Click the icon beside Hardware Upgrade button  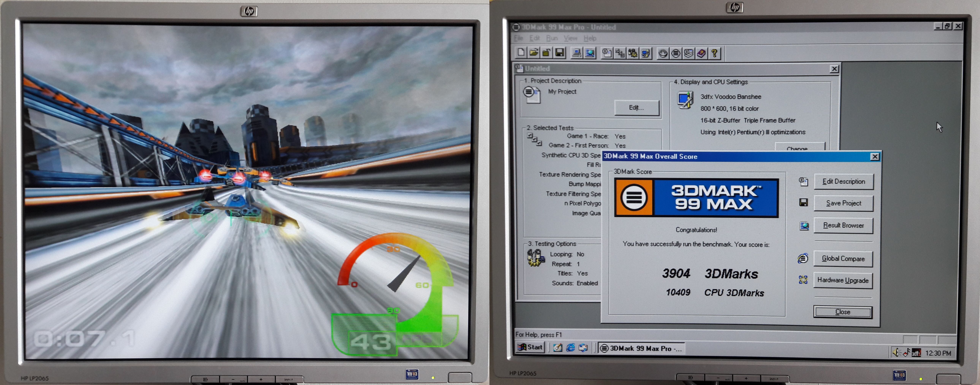click(x=803, y=280)
